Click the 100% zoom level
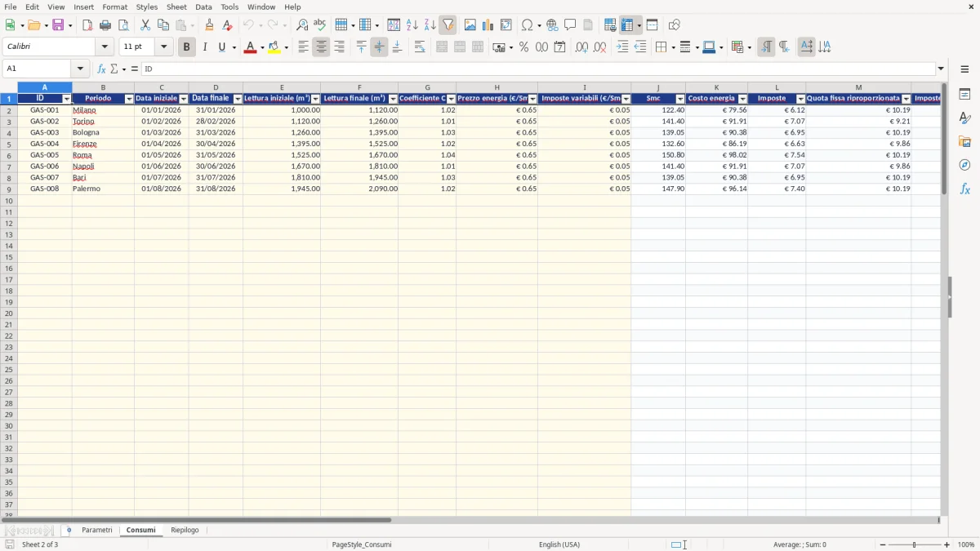 pyautogui.click(x=966, y=544)
